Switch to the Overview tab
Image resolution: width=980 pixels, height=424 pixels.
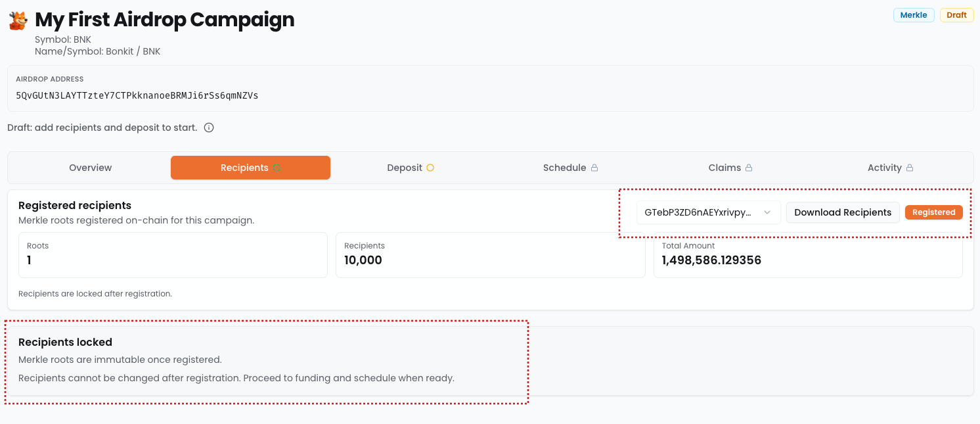[91, 168]
